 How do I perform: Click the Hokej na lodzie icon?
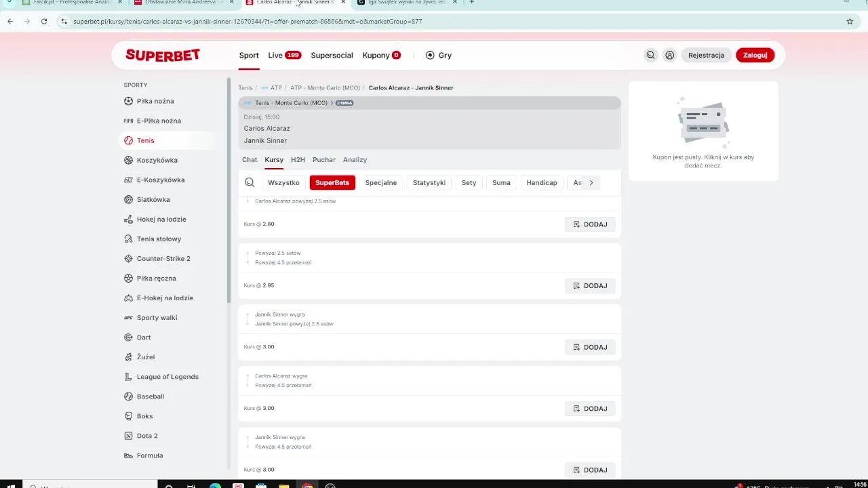pos(128,219)
